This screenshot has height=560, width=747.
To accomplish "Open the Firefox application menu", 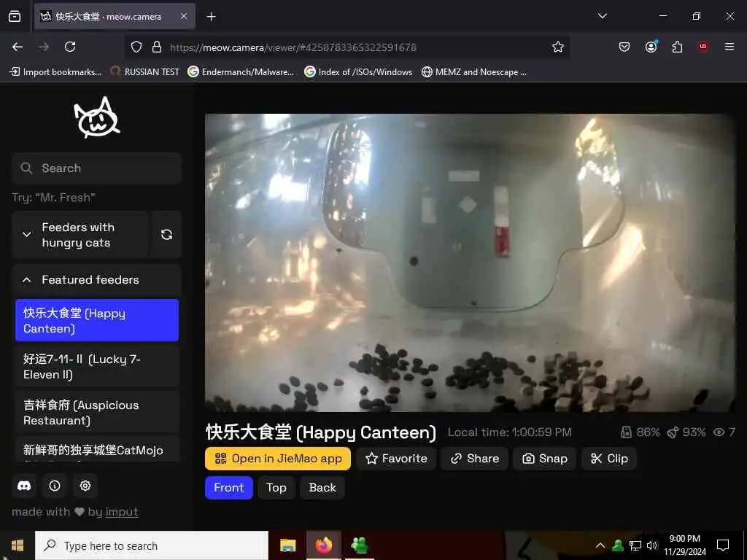I will [x=729, y=47].
